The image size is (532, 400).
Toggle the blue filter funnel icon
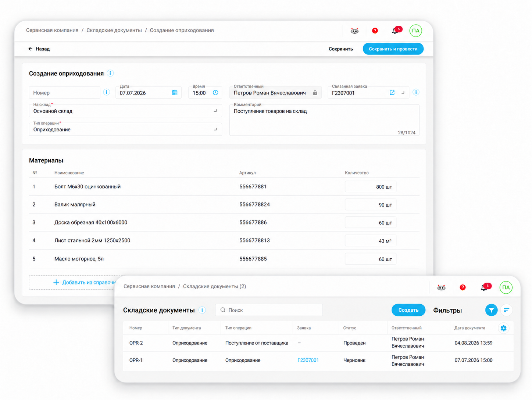pyautogui.click(x=491, y=310)
